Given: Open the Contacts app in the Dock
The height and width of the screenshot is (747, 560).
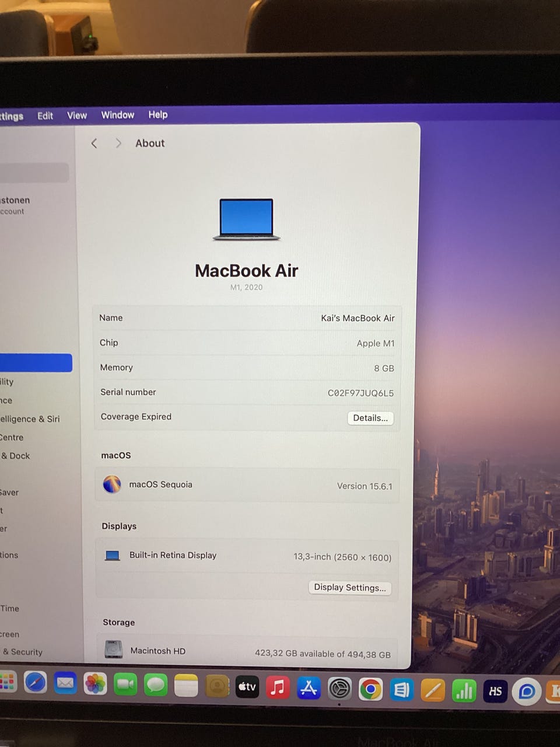Looking at the screenshot, I should click(216, 686).
